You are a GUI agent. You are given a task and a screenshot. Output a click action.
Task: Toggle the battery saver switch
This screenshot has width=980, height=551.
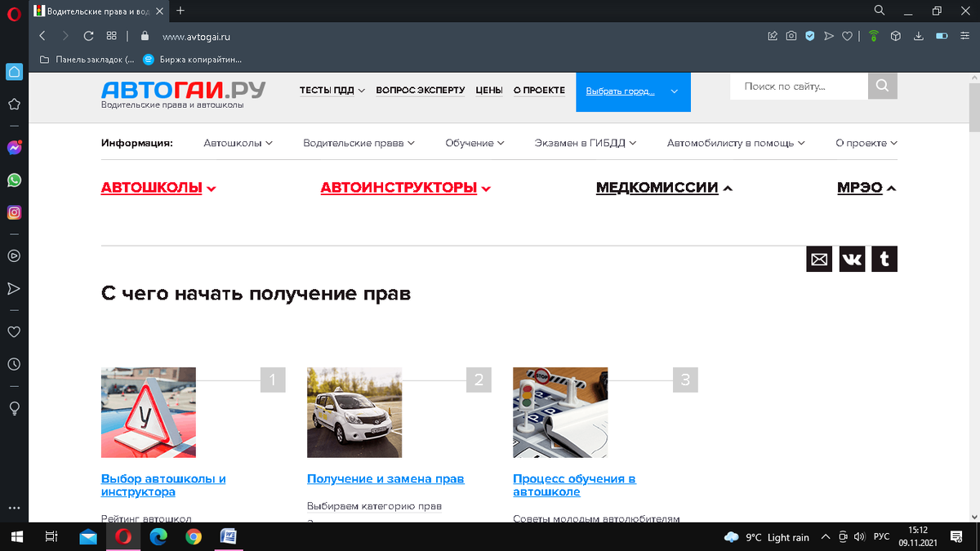(942, 36)
